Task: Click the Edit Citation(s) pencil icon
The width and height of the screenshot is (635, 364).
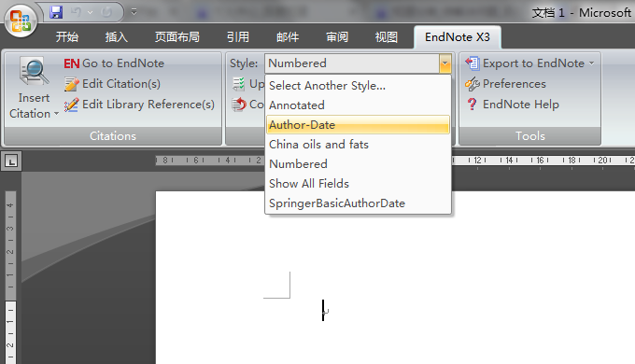Action: 71,84
